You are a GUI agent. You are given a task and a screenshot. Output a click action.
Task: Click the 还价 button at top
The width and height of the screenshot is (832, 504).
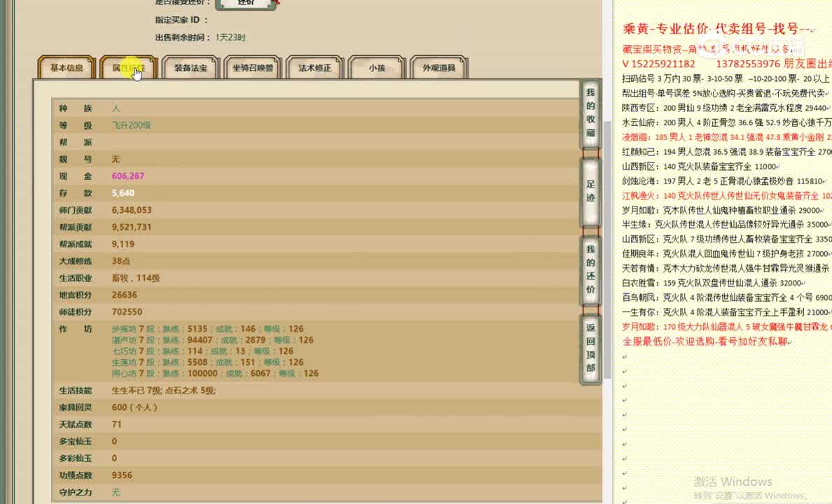click(x=246, y=3)
